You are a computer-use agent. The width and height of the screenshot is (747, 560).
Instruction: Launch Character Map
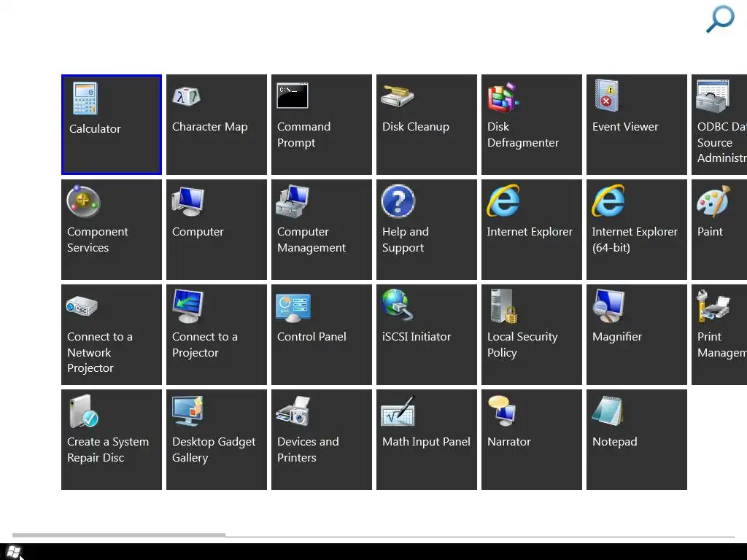pos(217,125)
